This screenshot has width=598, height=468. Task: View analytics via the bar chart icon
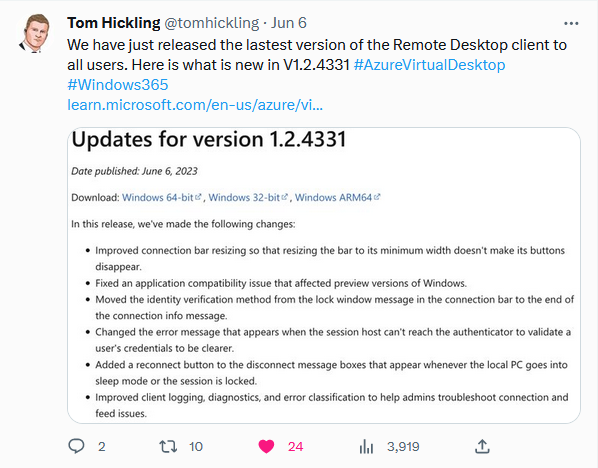(x=366, y=446)
